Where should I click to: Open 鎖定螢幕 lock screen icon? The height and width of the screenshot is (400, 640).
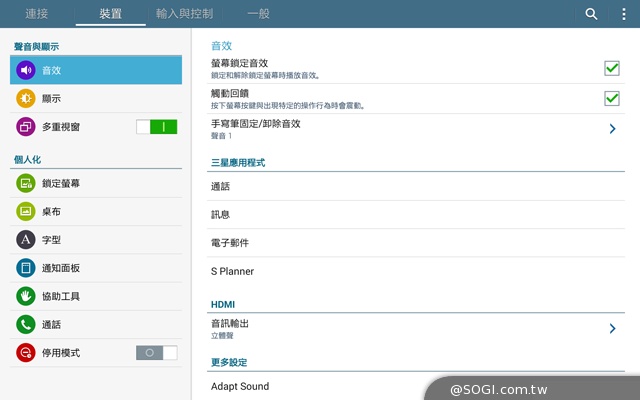tap(26, 183)
